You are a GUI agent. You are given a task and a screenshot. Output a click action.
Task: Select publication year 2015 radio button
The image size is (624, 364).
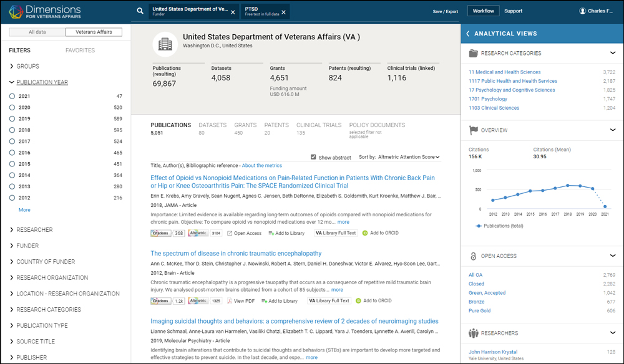click(x=12, y=164)
